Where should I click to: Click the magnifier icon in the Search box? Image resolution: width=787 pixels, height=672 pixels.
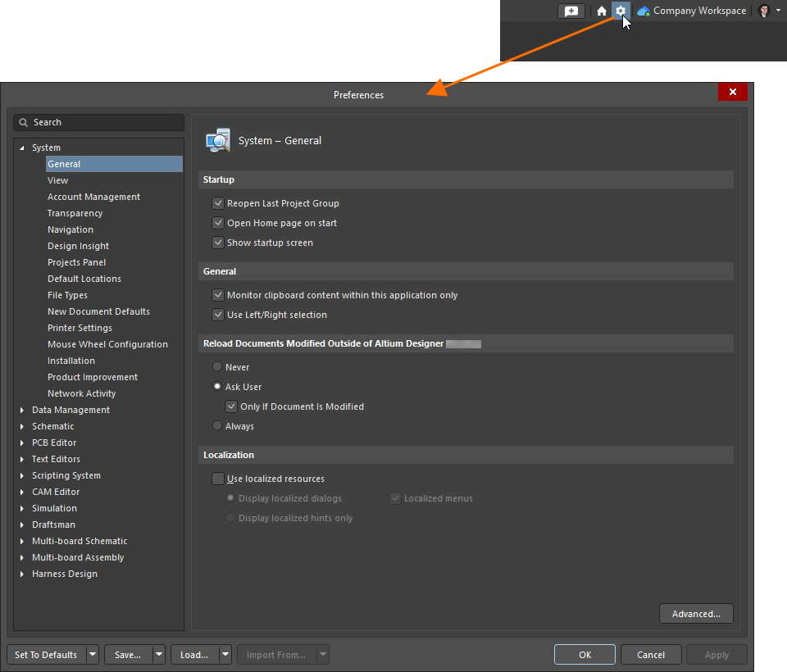pos(23,121)
